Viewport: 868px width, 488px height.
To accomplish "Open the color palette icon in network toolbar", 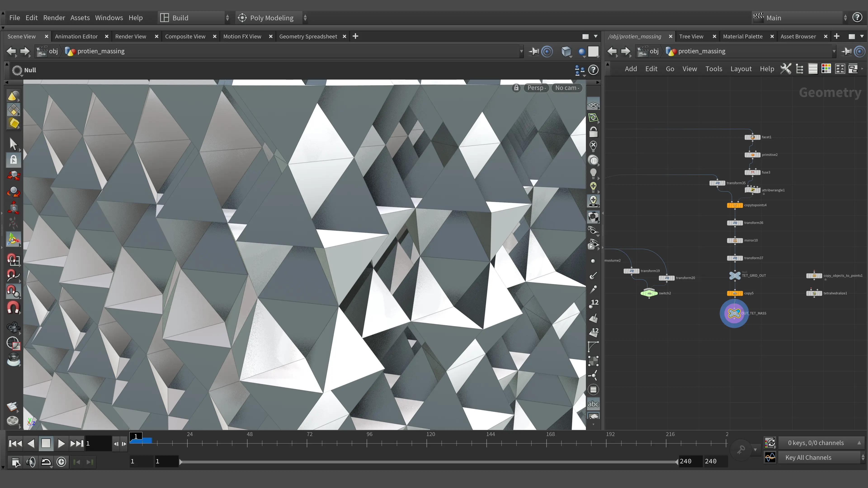I will tap(826, 69).
